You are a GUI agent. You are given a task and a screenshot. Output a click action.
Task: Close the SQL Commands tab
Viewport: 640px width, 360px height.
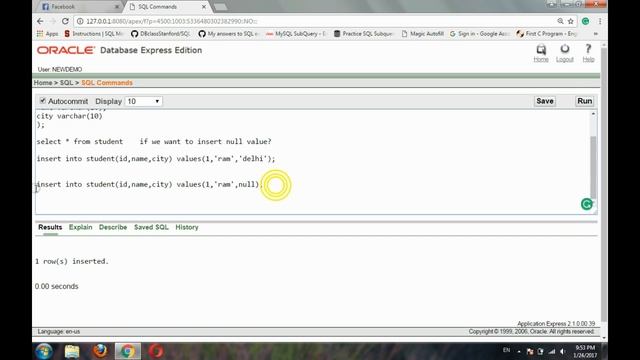(x=204, y=7)
